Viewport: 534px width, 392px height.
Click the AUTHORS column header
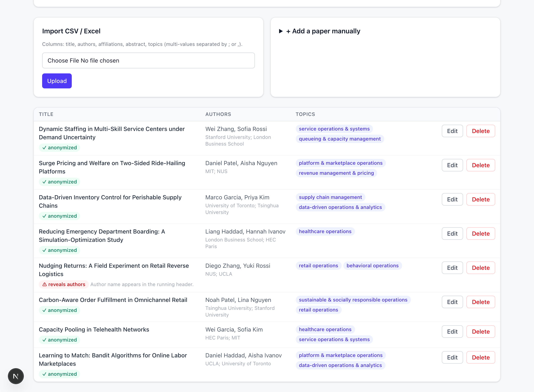[218, 114]
